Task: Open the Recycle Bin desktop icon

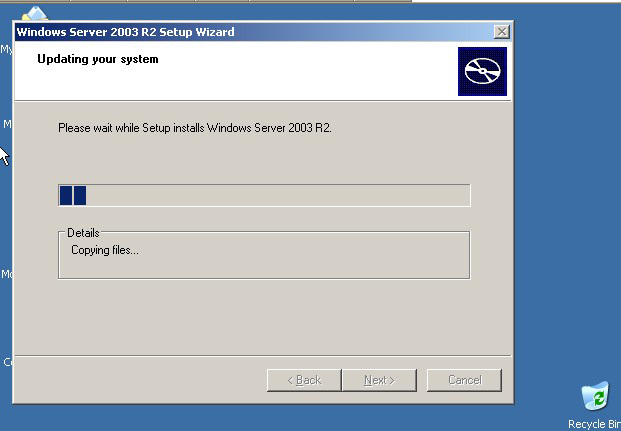Action: [x=596, y=404]
